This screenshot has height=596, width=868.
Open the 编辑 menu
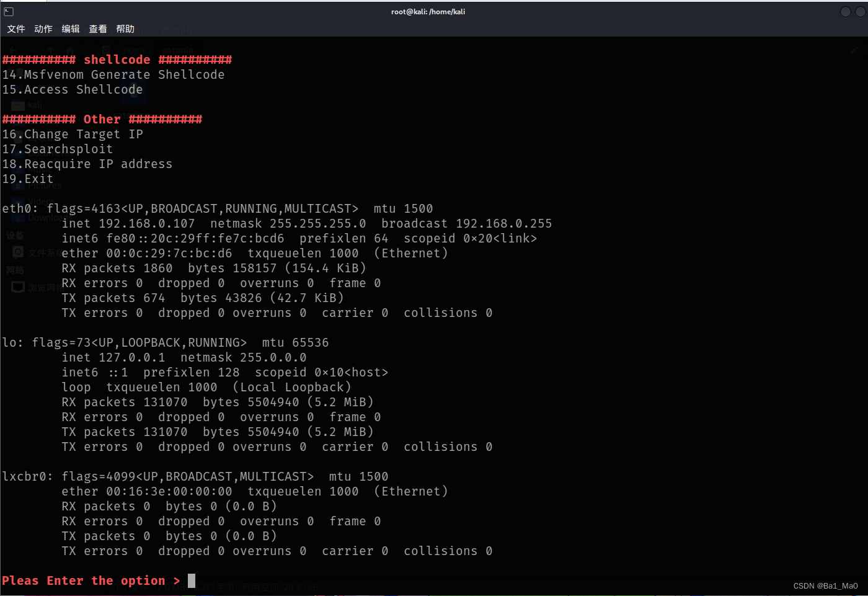(71, 29)
